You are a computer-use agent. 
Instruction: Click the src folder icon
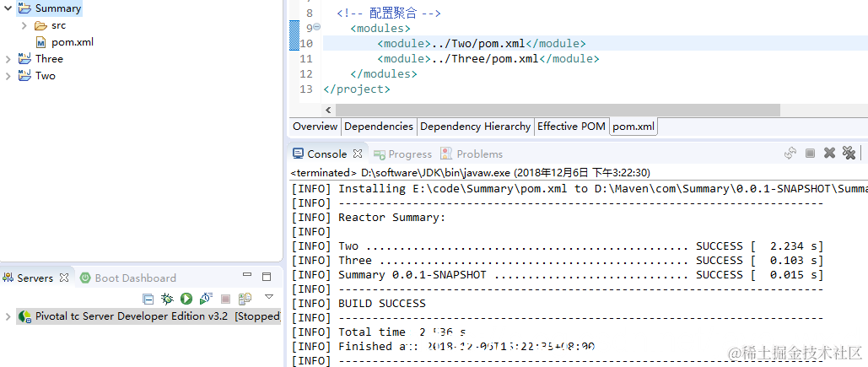pyautogui.click(x=40, y=25)
